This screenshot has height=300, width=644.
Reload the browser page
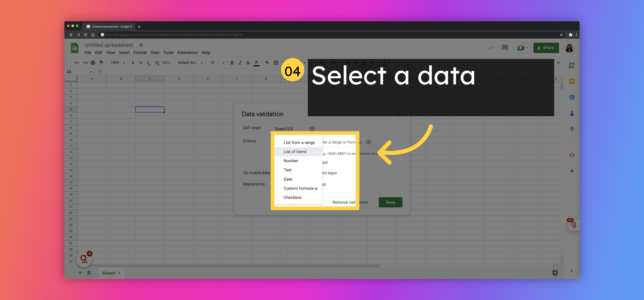85,35
